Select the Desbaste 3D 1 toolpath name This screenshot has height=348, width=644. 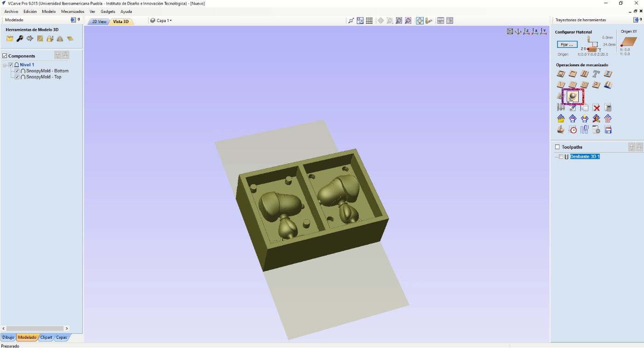pyautogui.click(x=585, y=157)
